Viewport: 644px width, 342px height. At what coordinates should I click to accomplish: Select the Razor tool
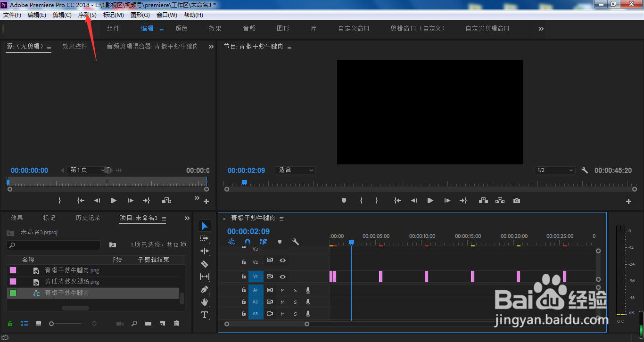point(205,264)
